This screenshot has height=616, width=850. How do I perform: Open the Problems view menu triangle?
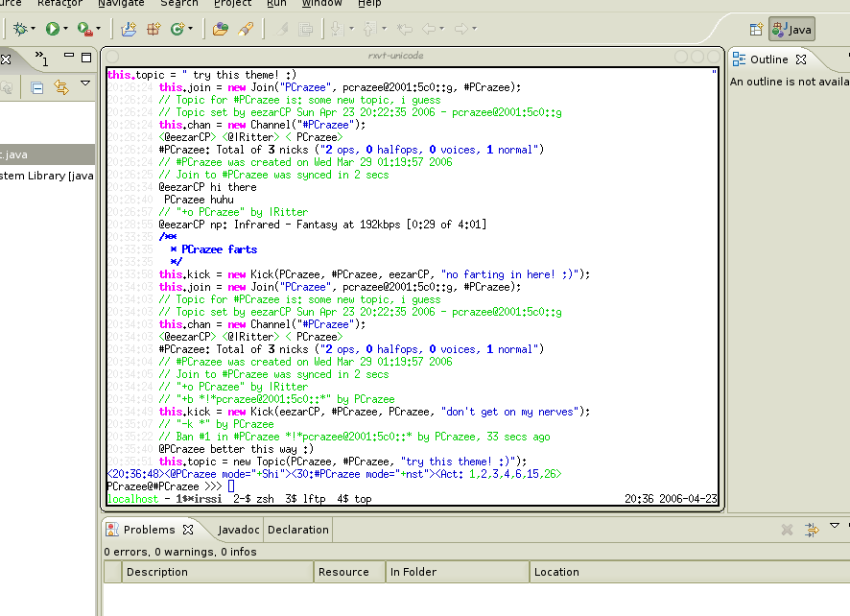pos(834,526)
